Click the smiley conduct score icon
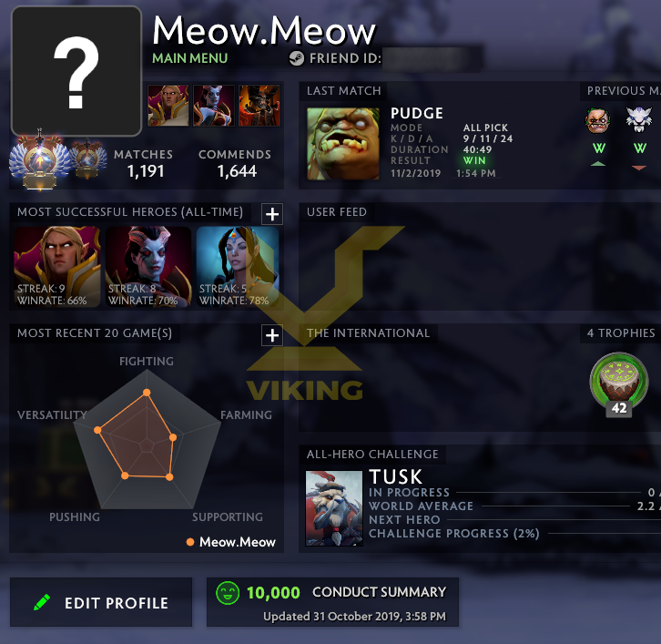 coord(228,593)
